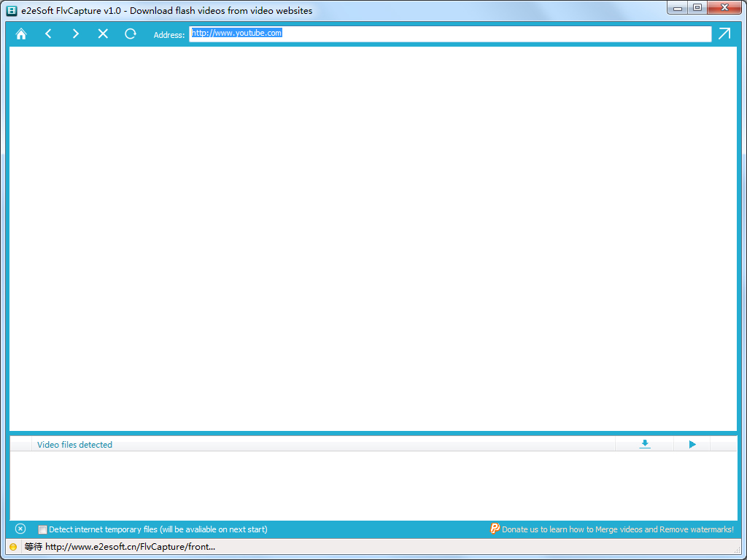The image size is (747, 560).
Task: Click the Video files detected column header
Action: click(x=74, y=445)
